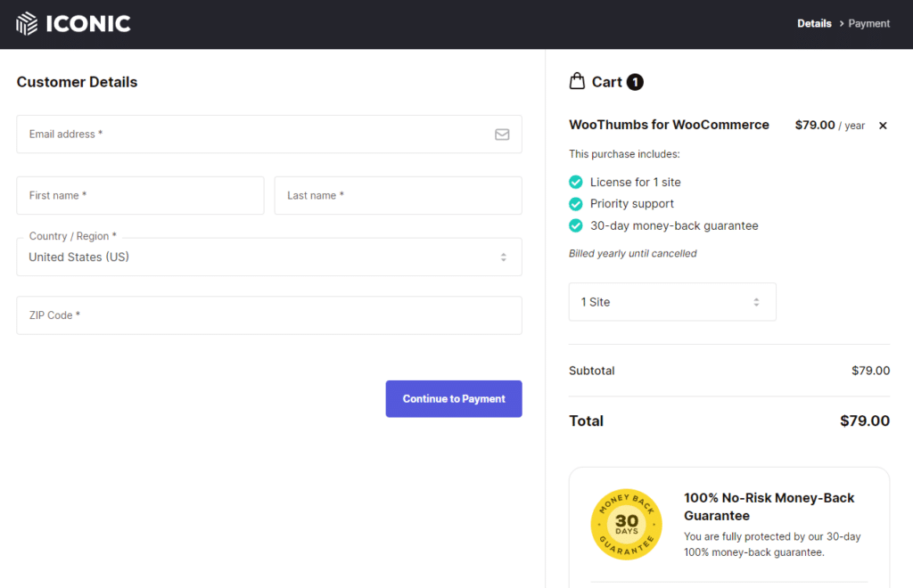
Task: Go to the Details step in breadcrumb
Action: (x=814, y=24)
